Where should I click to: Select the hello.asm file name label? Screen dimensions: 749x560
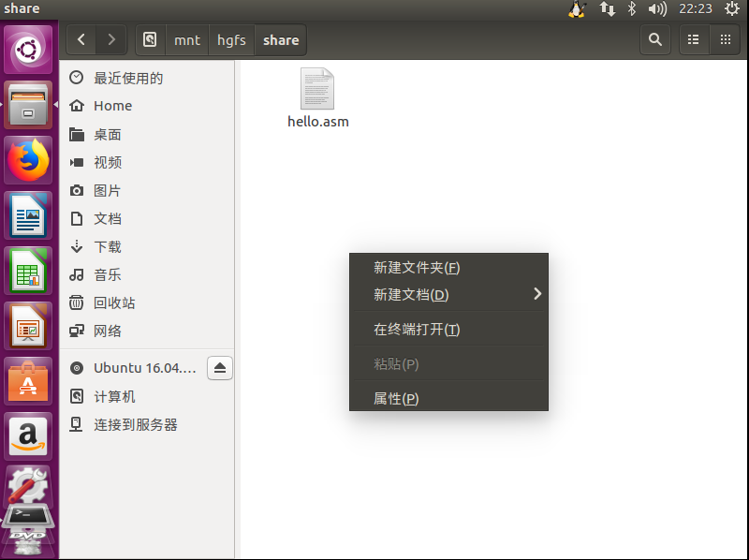(x=318, y=122)
